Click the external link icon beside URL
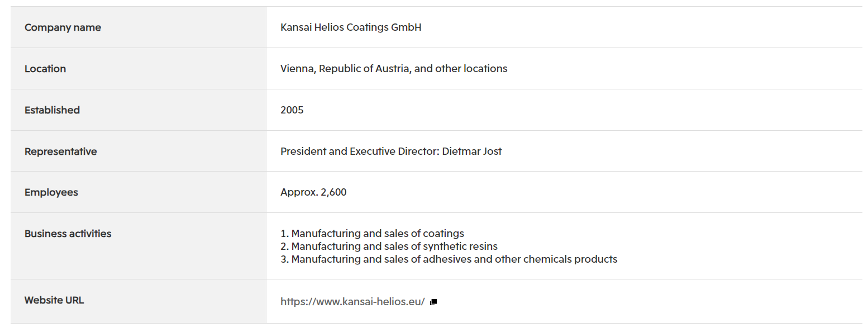Screen dimensions: 868x332 click(x=433, y=302)
